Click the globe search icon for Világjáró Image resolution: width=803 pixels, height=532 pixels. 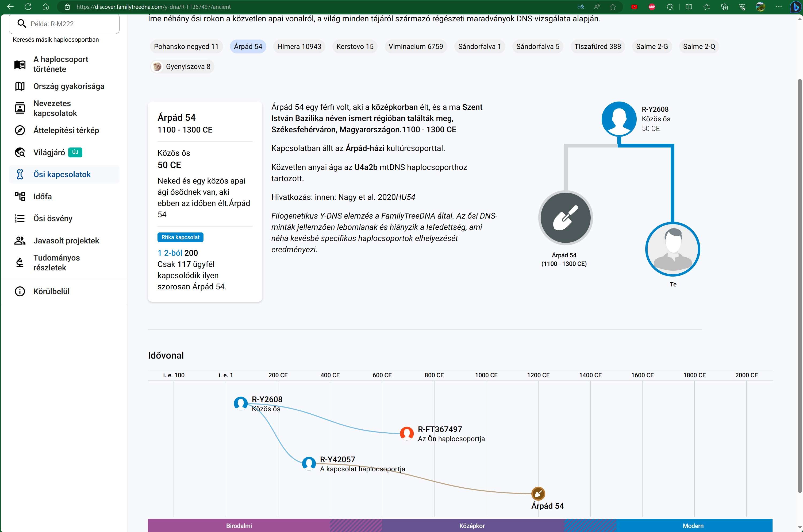coord(20,153)
